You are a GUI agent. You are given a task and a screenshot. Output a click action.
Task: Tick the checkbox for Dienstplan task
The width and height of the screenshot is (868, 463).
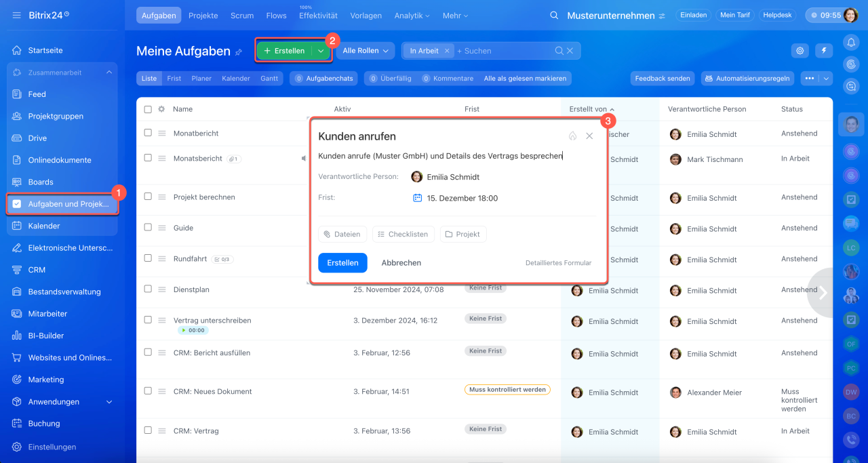[148, 289]
